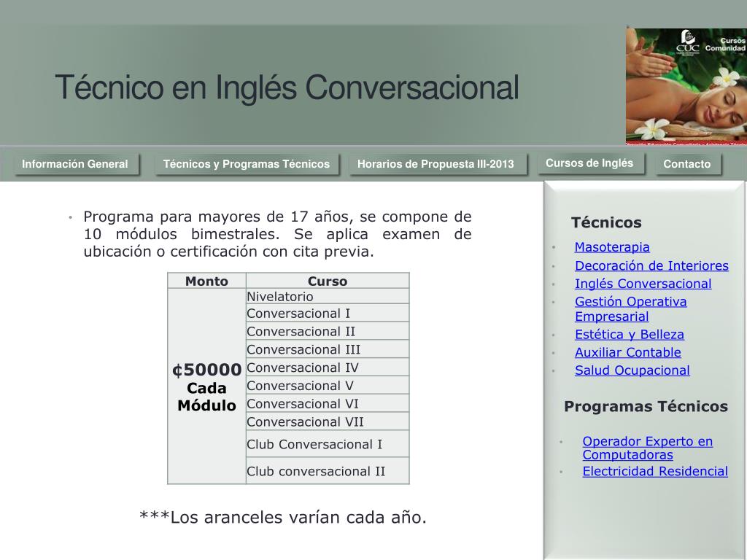The width and height of the screenshot is (747, 560).
Task: Select the Club Conversacional I cell
Action: (328, 444)
